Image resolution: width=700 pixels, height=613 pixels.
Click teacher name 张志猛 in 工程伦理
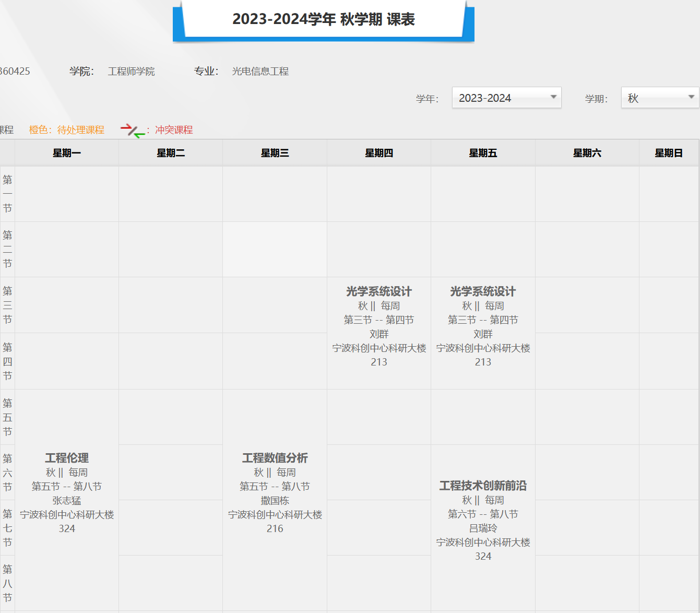click(67, 500)
